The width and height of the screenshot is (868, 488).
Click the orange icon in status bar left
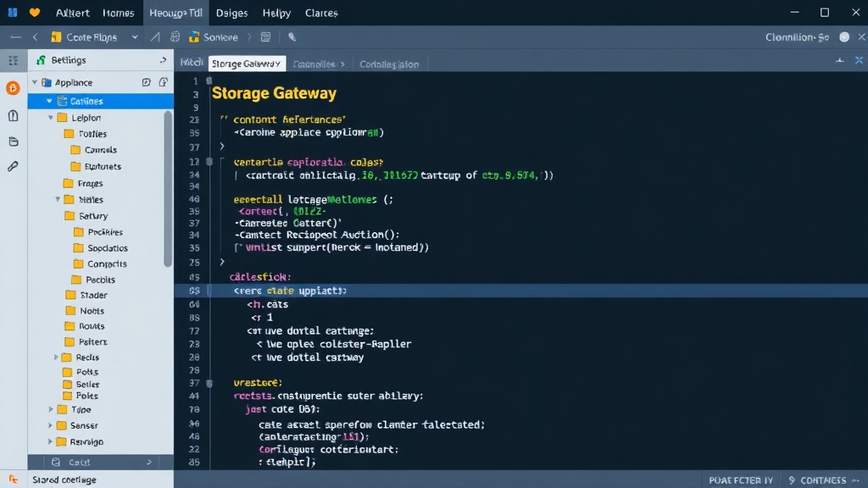point(14,480)
